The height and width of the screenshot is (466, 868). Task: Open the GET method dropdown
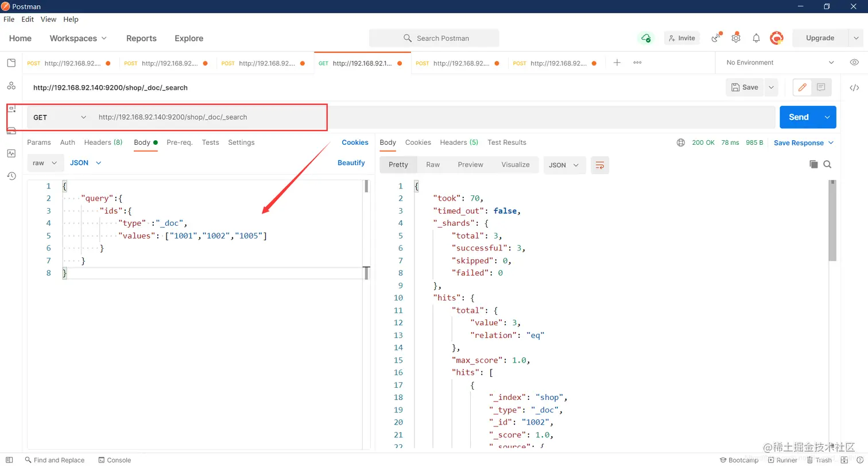(59, 117)
